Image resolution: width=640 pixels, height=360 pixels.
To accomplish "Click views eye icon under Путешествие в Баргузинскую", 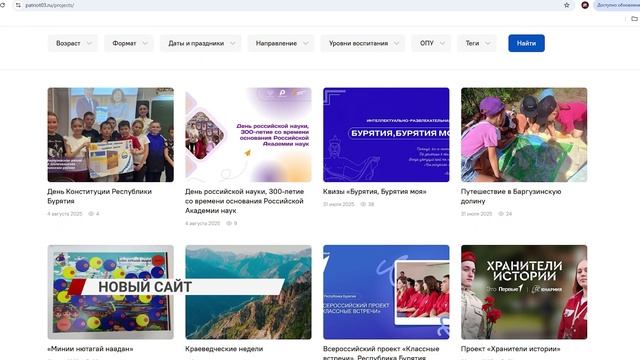I will click(501, 213).
